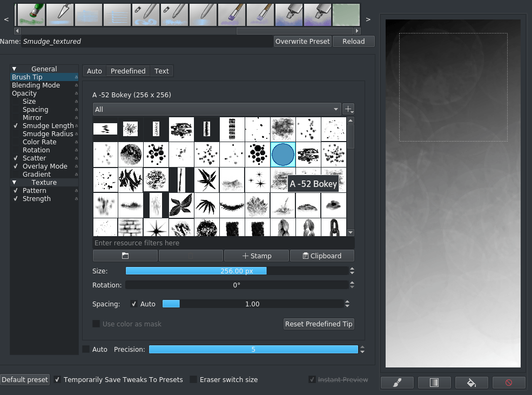Screen dimensions: 532x395
Task: Click the Overwrite Preset button
Action: 302,41
